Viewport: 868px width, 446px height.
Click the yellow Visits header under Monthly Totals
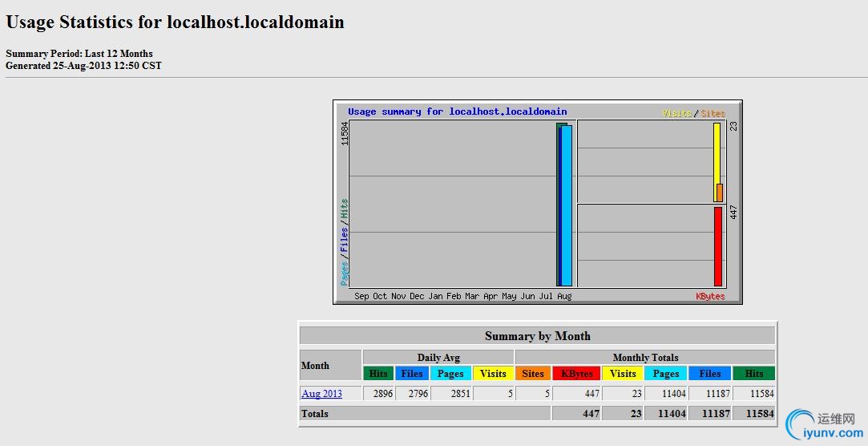pyautogui.click(x=623, y=374)
